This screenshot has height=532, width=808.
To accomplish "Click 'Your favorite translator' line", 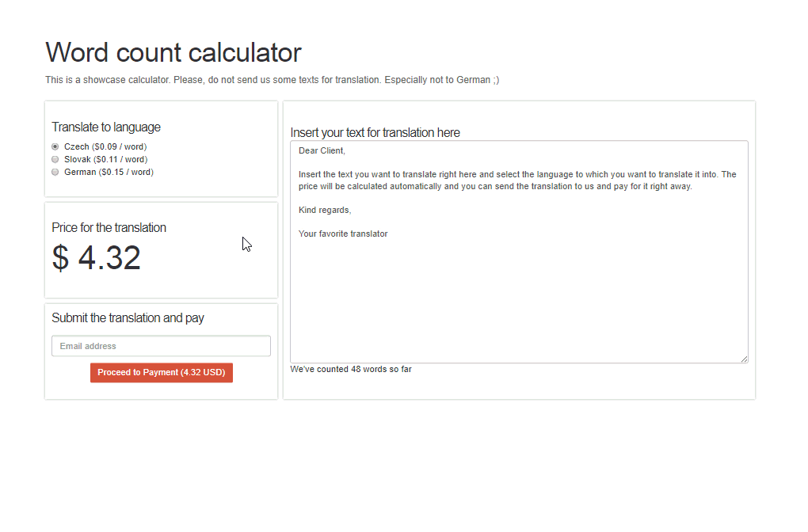I will (x=343, y=234).
